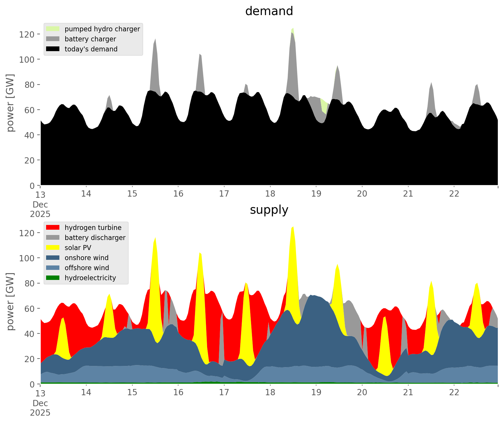Click the 18 date tick under demand chart
504x423 pixels.
click(270, 194)
